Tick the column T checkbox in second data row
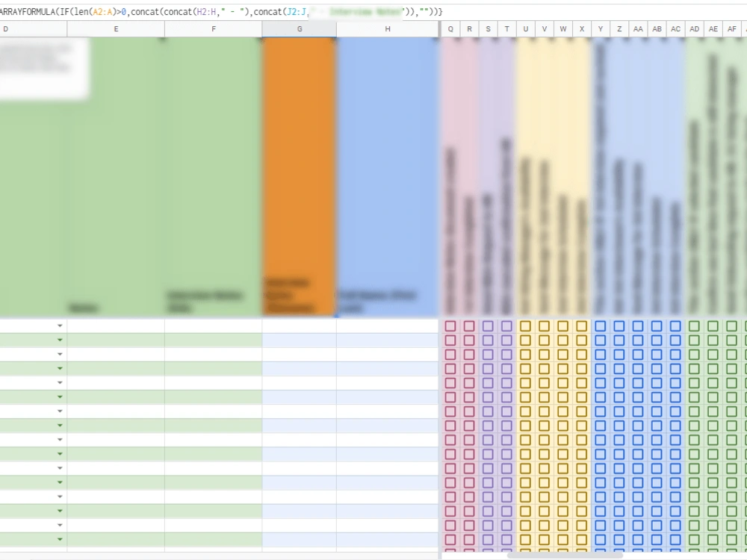Image resolution: width=747 pixels, height=560 pixels. pyautogui.click(x=507, y=340)
